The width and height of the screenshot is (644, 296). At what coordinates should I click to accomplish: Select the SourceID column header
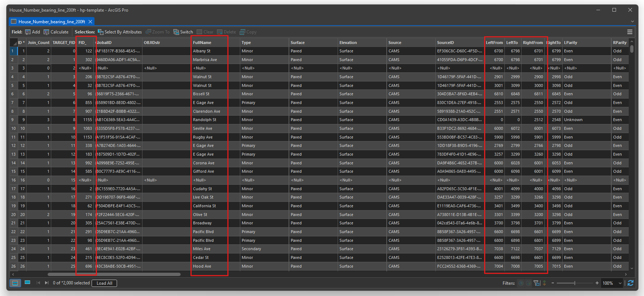460,43
